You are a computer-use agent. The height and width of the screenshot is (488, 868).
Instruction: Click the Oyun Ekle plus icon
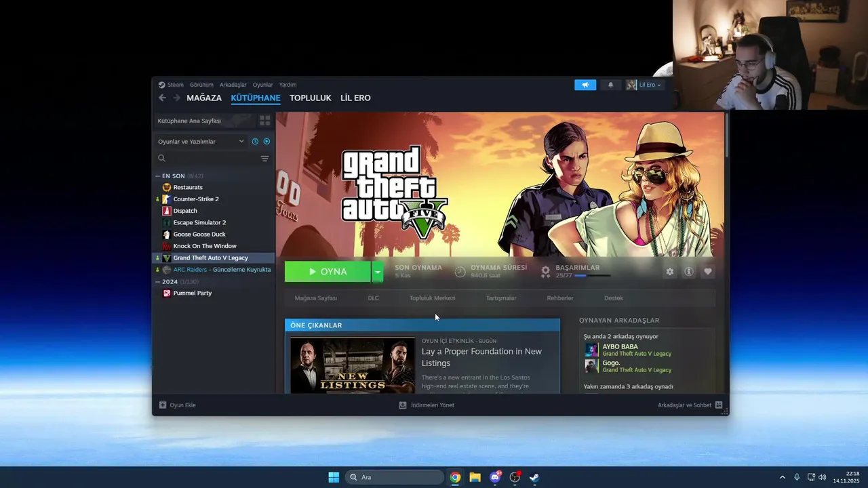163,405
